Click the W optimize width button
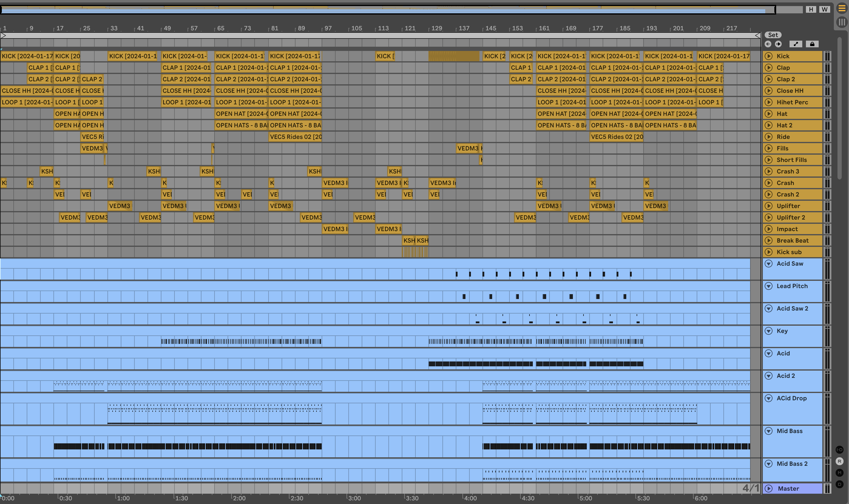Viewport: 849px width, 504px height. pos(824,9)
